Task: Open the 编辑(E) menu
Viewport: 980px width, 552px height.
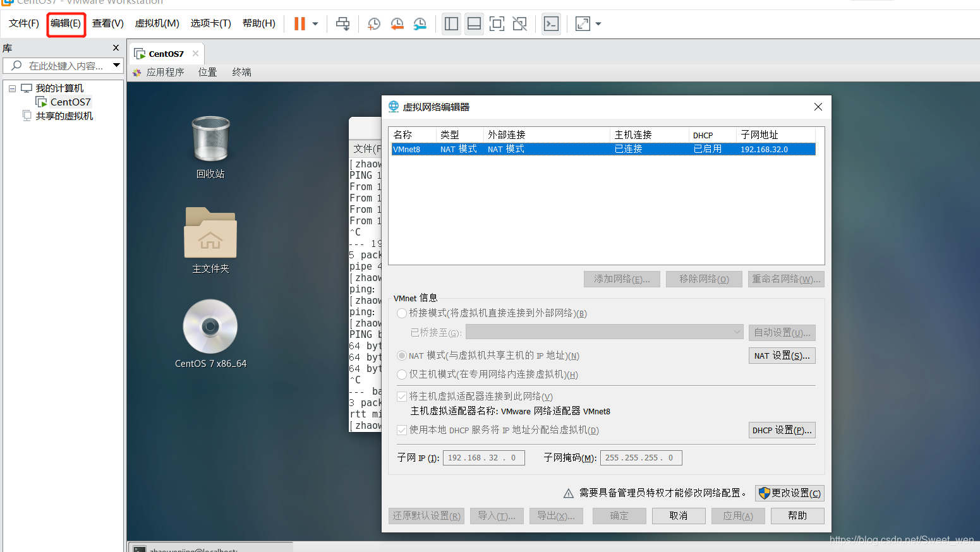Action: (x=66, y=23)
